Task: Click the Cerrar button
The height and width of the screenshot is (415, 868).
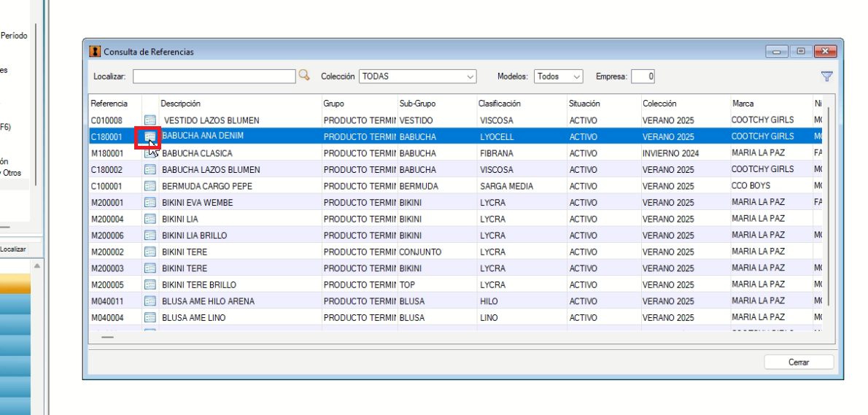Action: [799, 362]
